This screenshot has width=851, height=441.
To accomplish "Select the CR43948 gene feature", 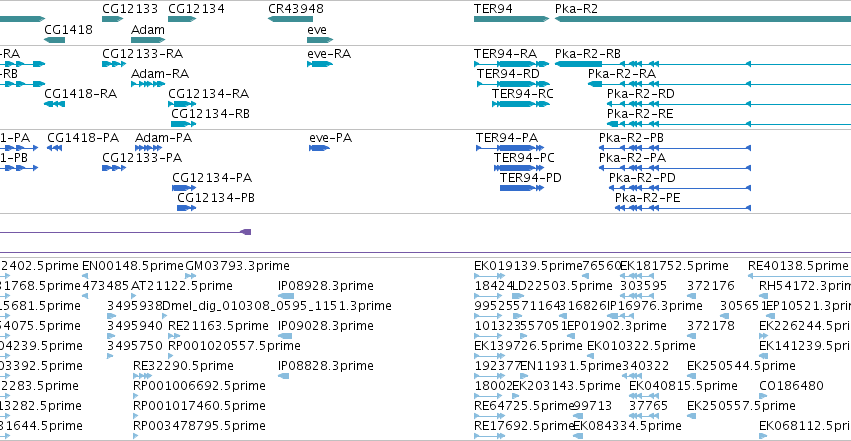I will 290,20.
